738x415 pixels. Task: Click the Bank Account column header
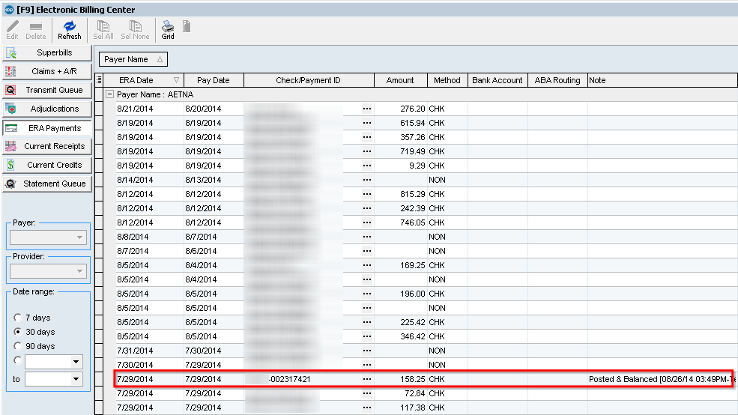(497, 80)
